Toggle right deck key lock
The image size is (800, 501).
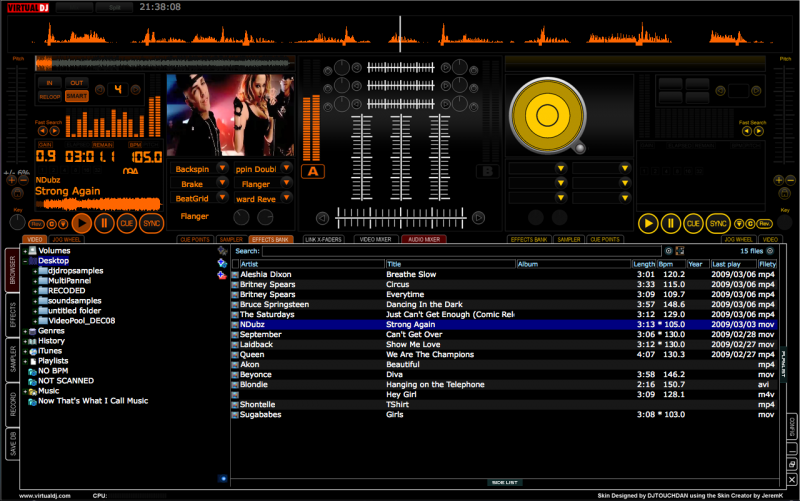coord(784,193)
